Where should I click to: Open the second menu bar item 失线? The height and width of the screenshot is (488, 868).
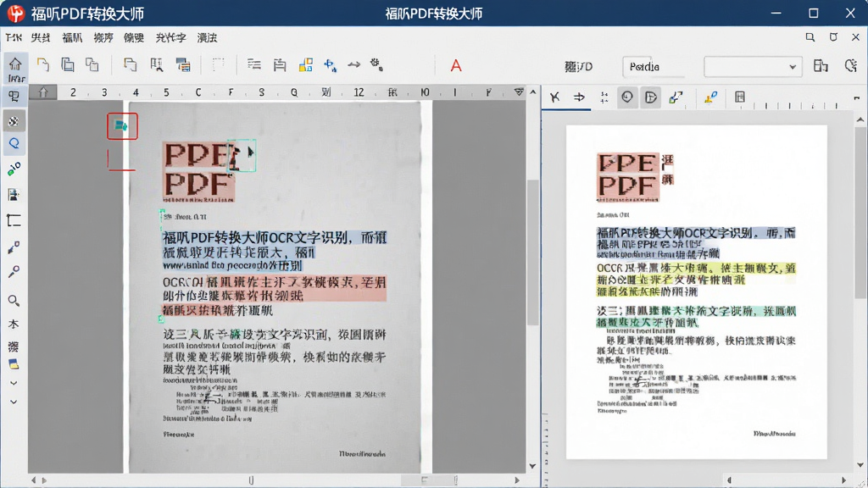point(41,37)
